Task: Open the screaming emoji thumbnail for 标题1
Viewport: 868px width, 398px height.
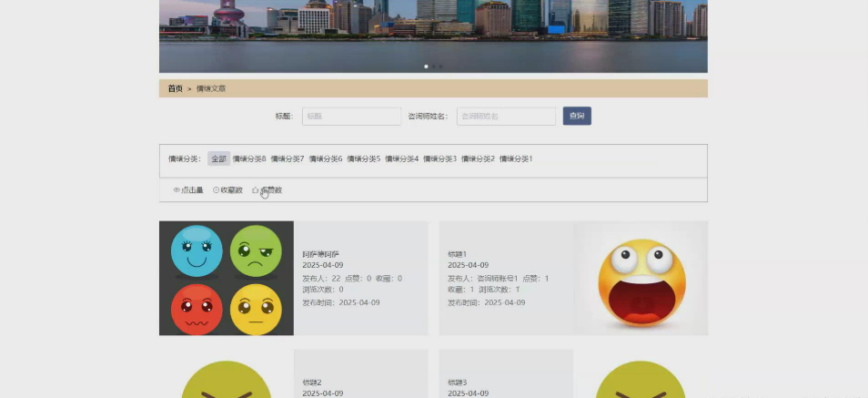Action: coord(641,279)
